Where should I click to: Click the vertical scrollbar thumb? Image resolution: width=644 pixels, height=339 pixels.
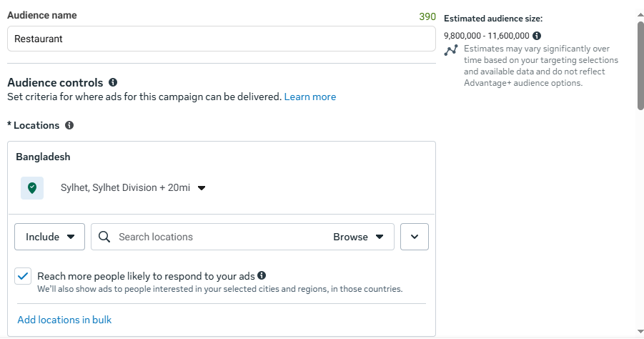pyautogui.click(x=640, y=64)
